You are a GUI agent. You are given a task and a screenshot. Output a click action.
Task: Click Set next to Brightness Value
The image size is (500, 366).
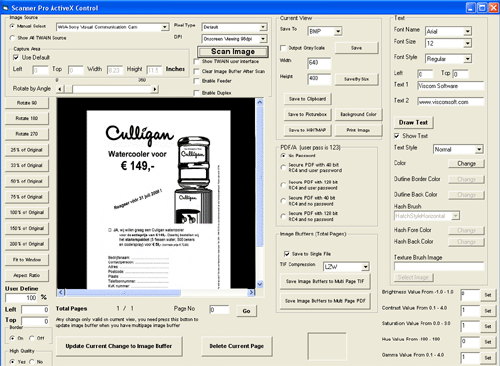point(488,295)
